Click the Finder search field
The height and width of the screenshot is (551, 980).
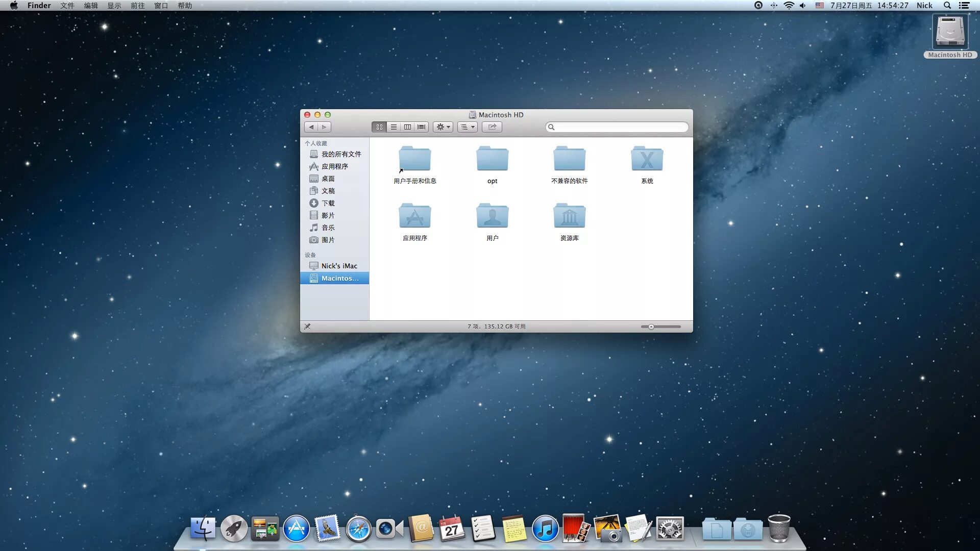pyautogui.click(x=620, y=127)
